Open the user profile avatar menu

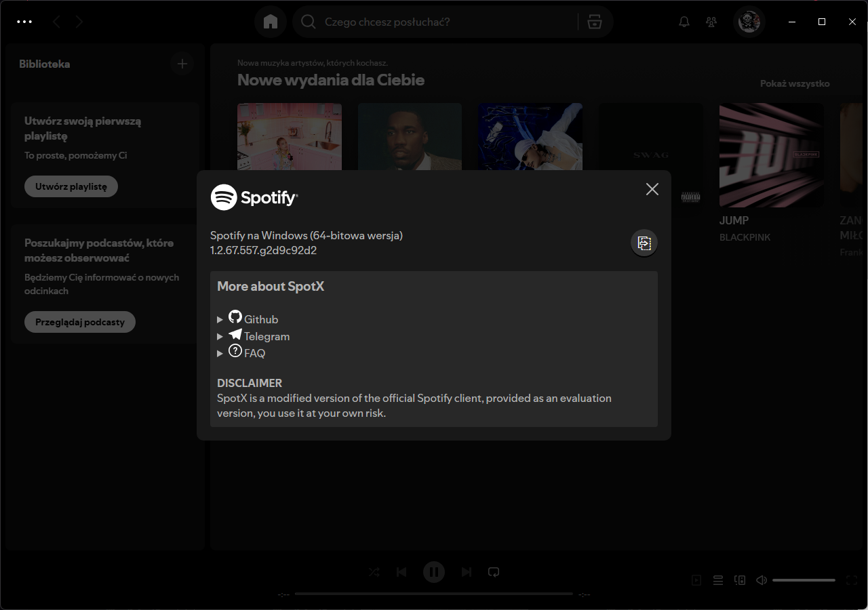tap(749, 22)
